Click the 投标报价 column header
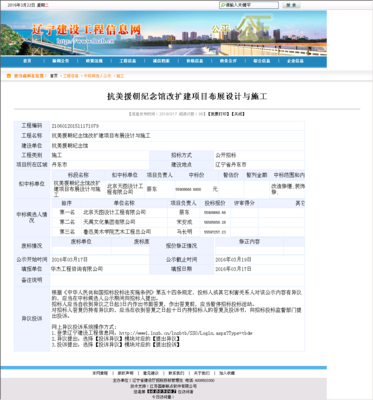373x400 pixels. (215, 203)
